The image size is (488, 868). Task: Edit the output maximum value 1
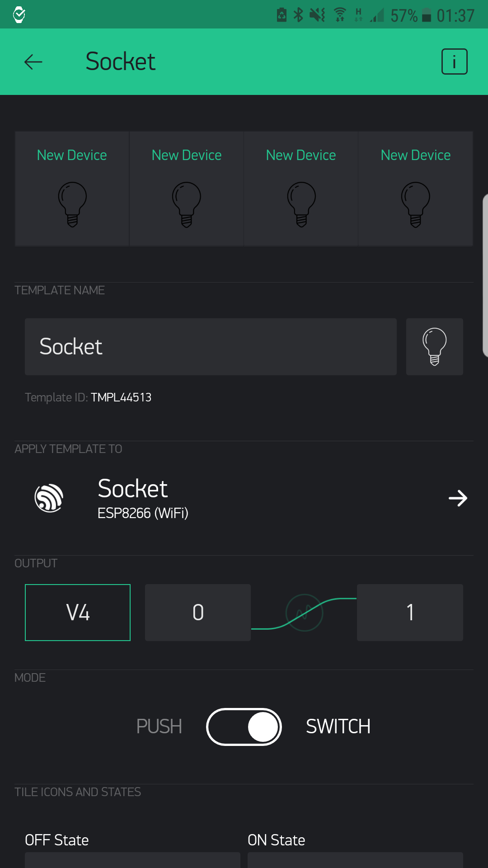pos(410,613)
